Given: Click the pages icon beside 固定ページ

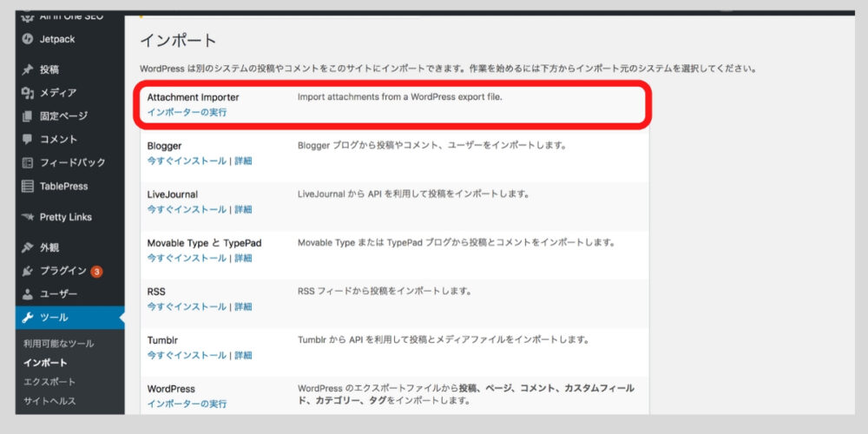Looking at the screenshot, I should click(x=27, y=116).
